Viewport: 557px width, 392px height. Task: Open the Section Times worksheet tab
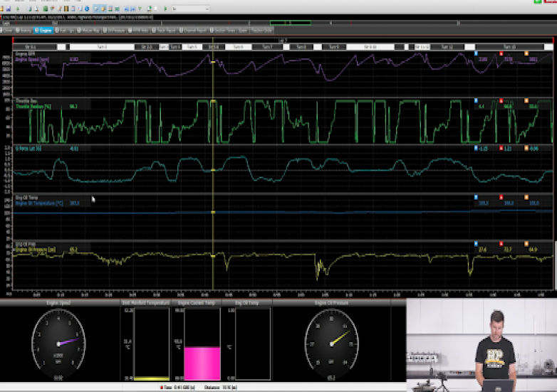223,31
